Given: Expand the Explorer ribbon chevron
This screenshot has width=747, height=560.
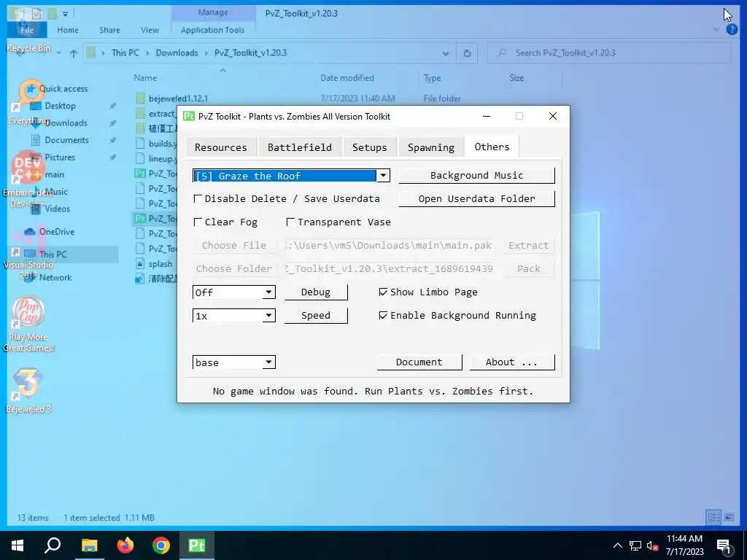Looking at the screenshot, I should pyautogui.click(x=716, y=29).
